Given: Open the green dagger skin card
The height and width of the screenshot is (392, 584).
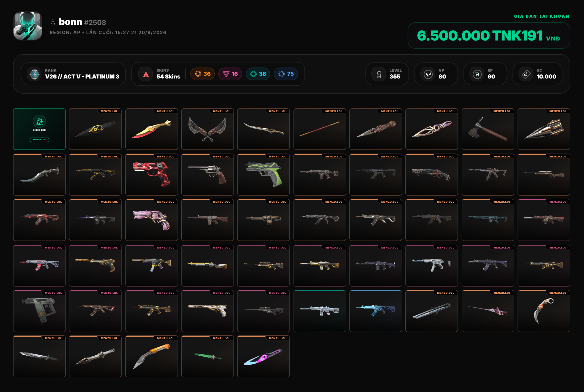Looking at the screenshot, I should (207, 356).
